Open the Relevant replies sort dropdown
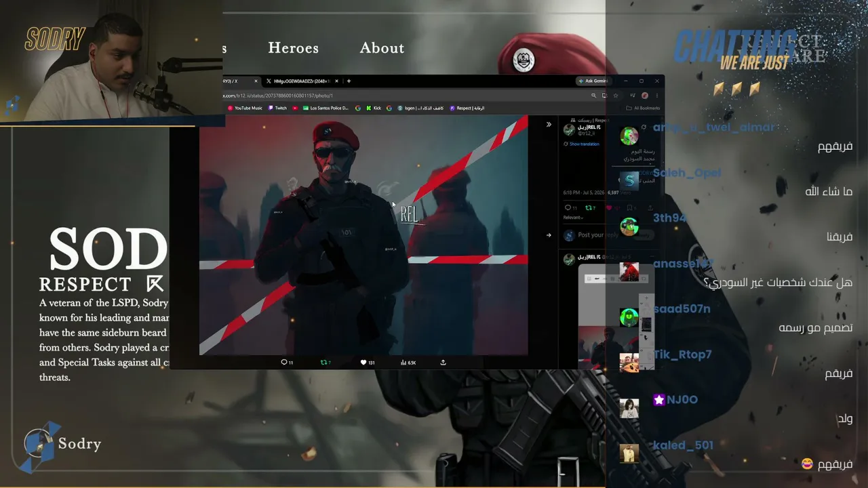Viewport: 868px width, 488px height. [x=573, y=218]
